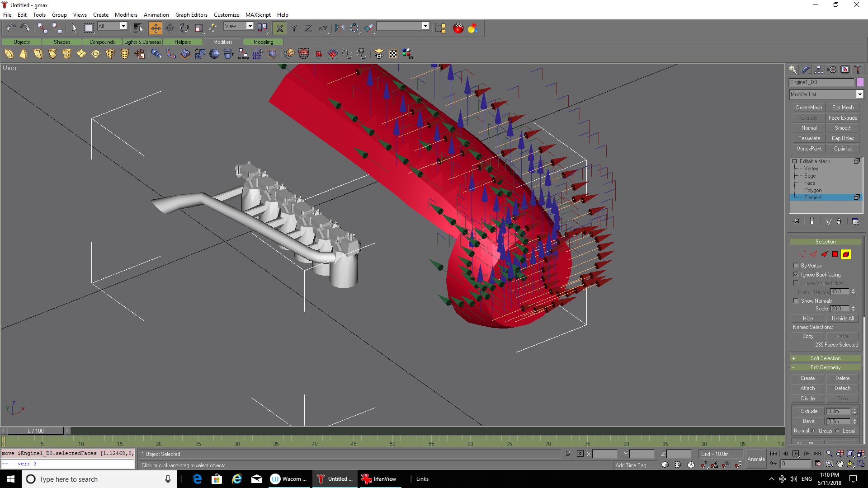This screenshot has height=488, width=868.
Task: Click the object color swatch
Action: tap(860, 82)
